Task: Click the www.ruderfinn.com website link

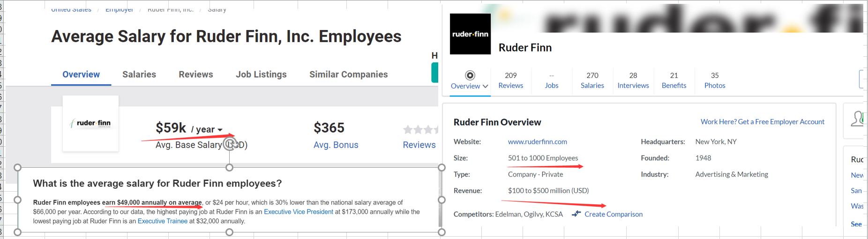Action: [537, 142]
